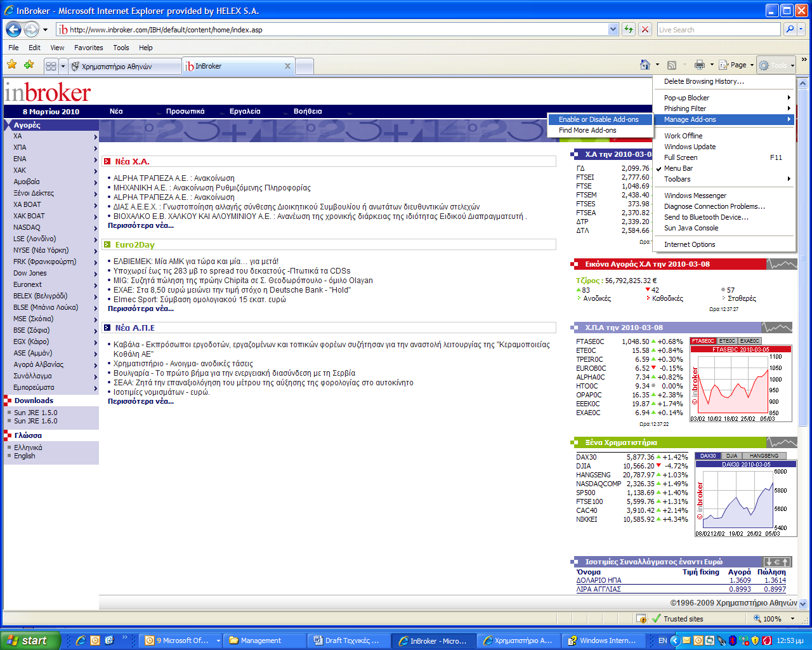812x650 pixels.
Task: Click the Print printer icon
Action: [699, 65]
